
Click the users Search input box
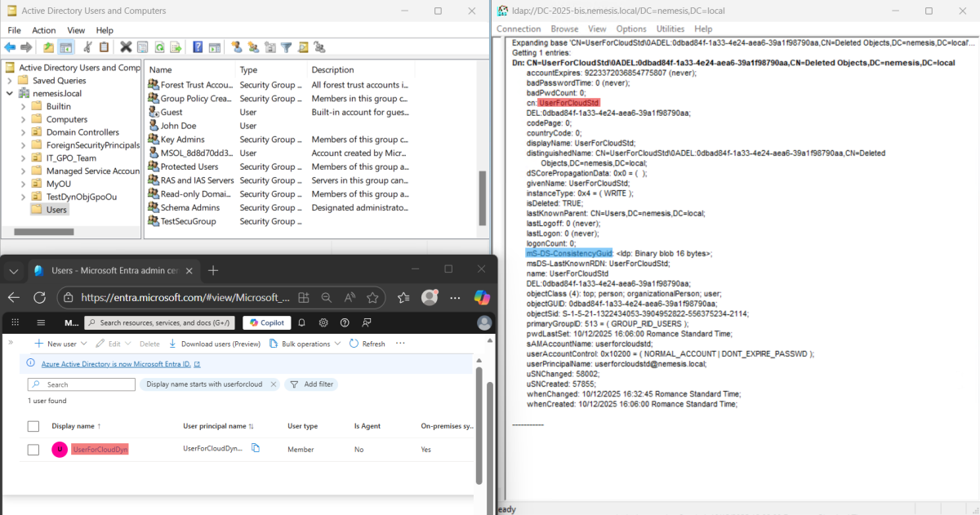pyautogui.click(x=81, y=384)
